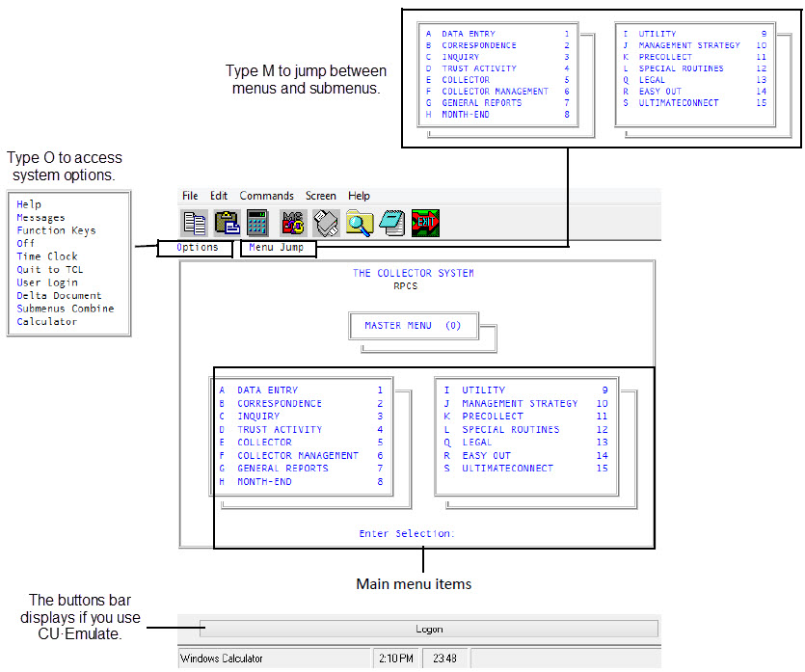Image resolution: width=805 pixels, height=672 pixels.
Task: Open the Screen menu
Action: 321,196
